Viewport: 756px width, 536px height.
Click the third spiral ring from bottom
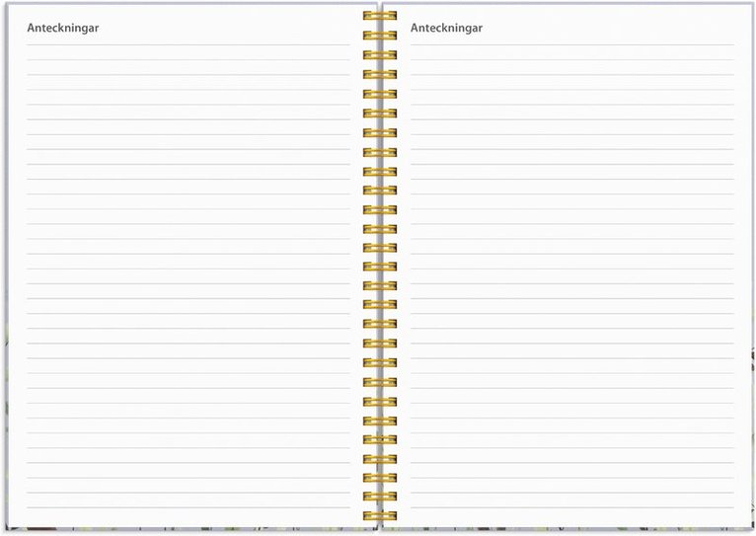[379, 478]
